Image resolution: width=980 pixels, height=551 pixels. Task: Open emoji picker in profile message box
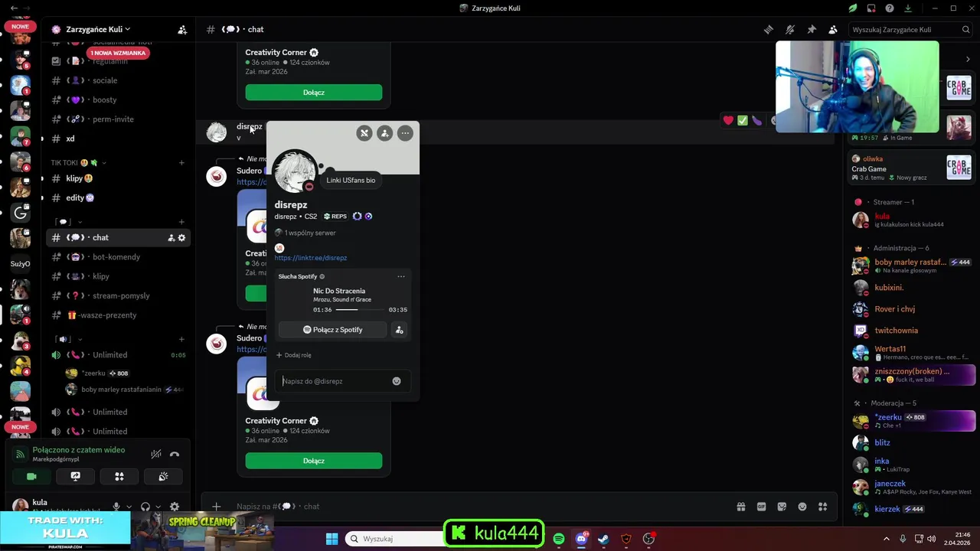(x=397, y=381)
